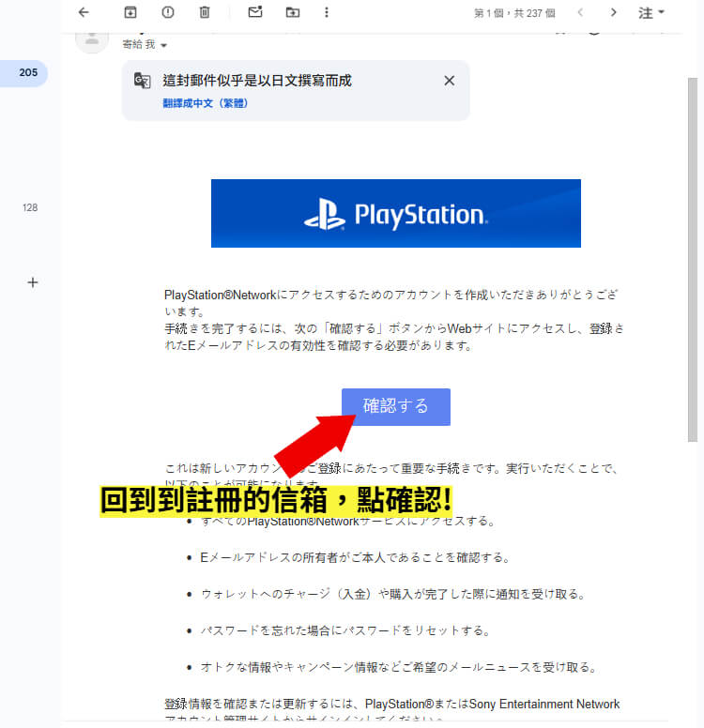Translate email to 中文（繁體）
Image resolution: width=704 pixels, height=728 pixels.
pos(206,103)
